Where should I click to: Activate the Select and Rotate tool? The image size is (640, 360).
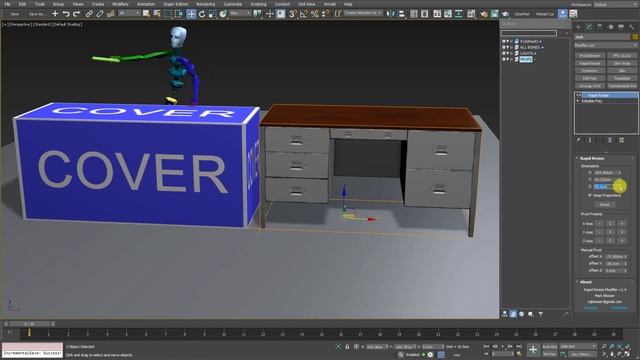pos(202,14)
